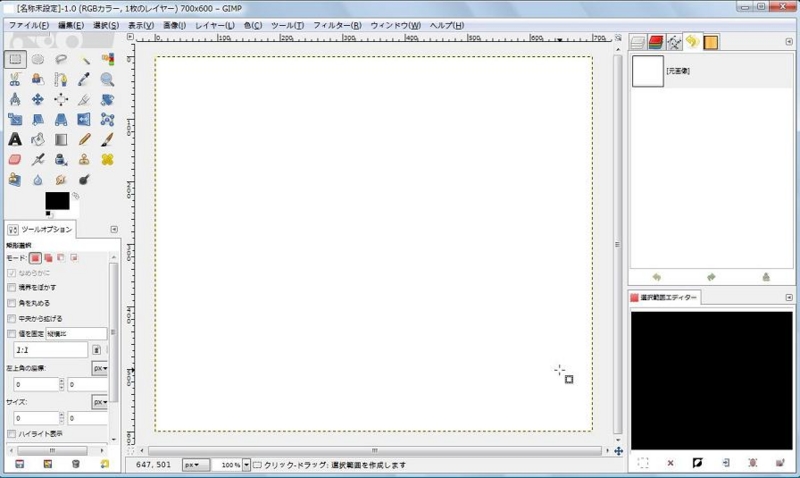800x478 pixels.
Task: Select the Pencil tool
Action: point(84,139)
